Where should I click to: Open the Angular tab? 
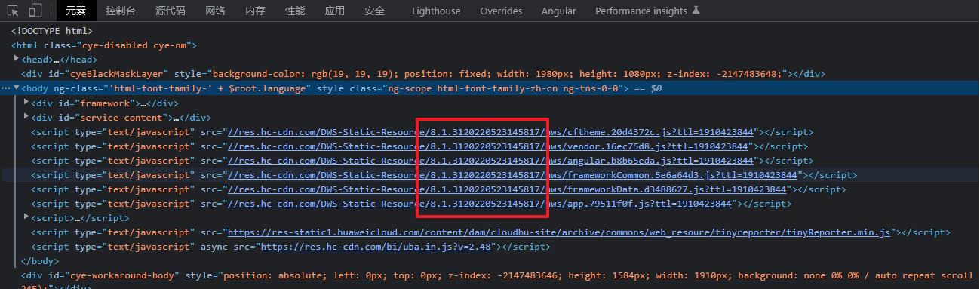tap(558, 11)
